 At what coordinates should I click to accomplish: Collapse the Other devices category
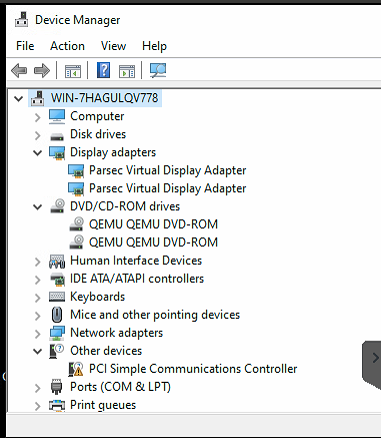(38, 351)
